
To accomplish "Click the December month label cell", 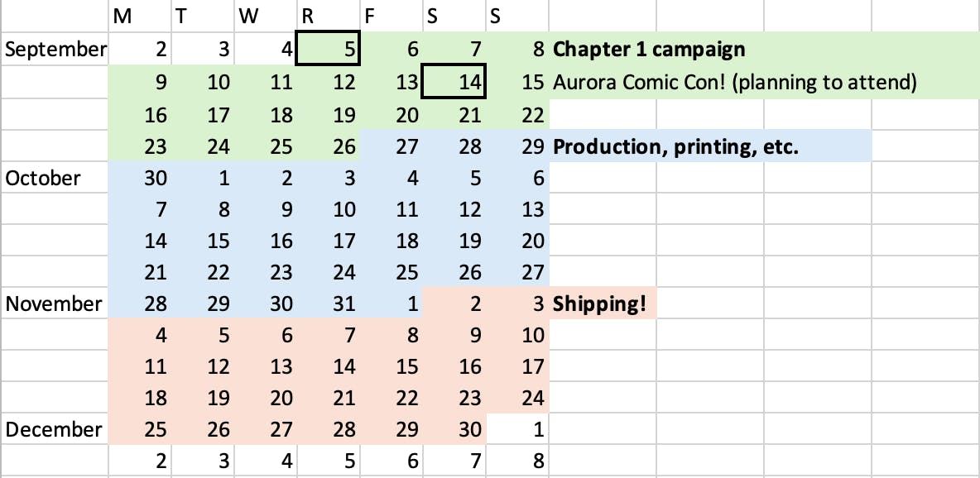I will click(x=54, y=430).
